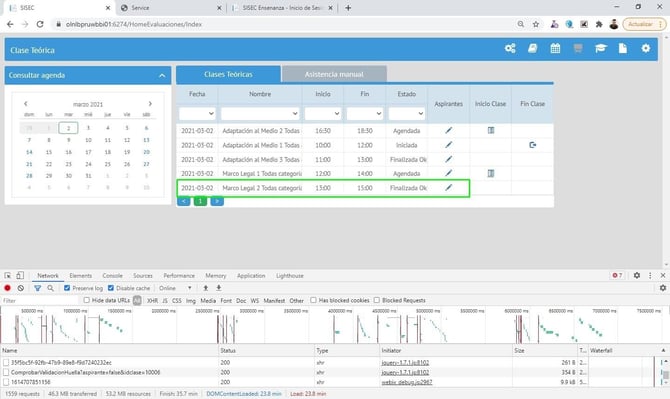Select Clases Teóricas tab
This screenshot has width=670, height=399.
[228, 74]
